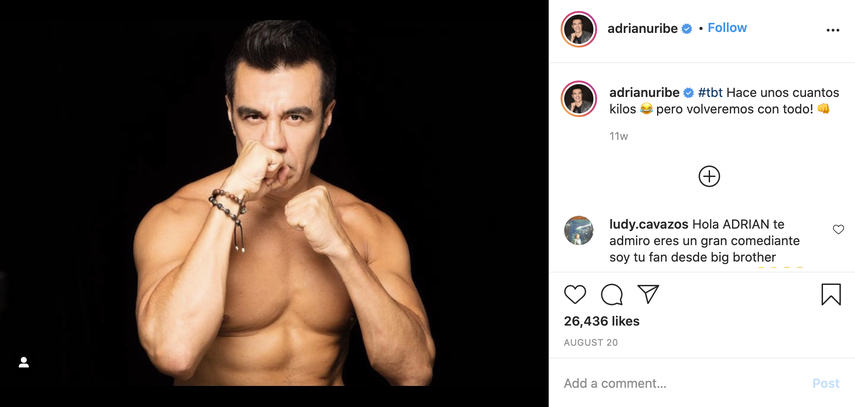Click the August 20 post date
The width and height of the screenshot is (855, 407).
591,343
